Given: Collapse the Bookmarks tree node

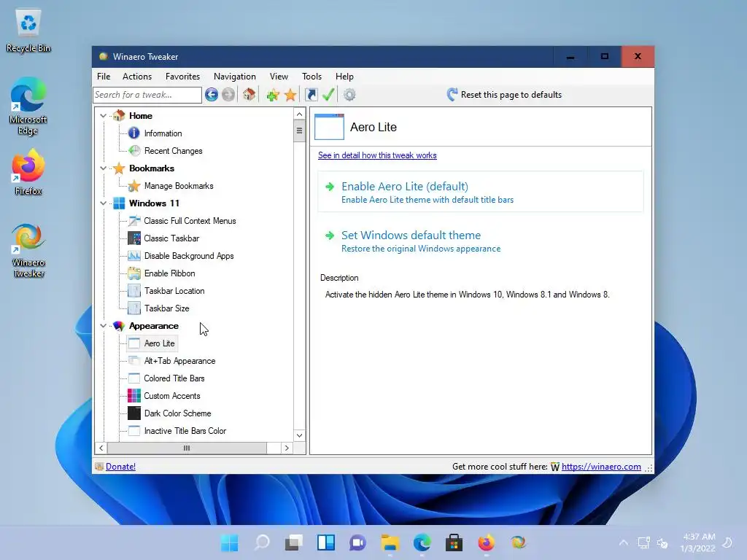Looking at the screenshot, I should [104, 168].
